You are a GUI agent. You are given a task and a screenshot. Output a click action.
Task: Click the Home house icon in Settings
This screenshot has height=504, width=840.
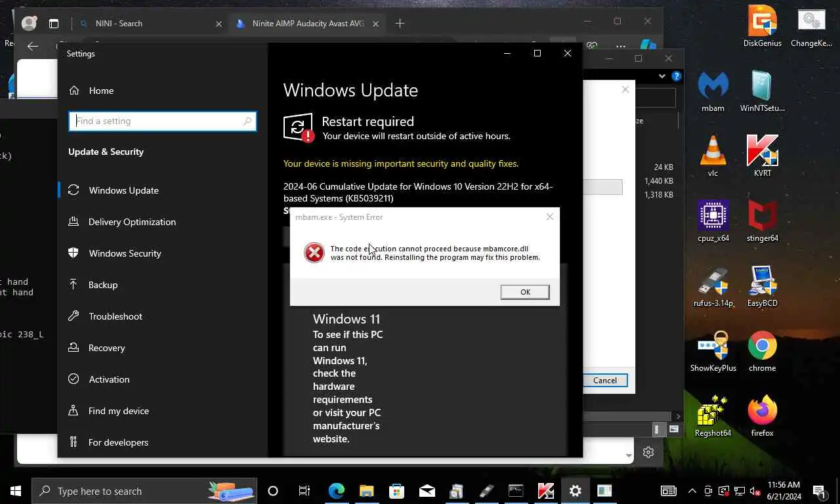tap(74, 91)
